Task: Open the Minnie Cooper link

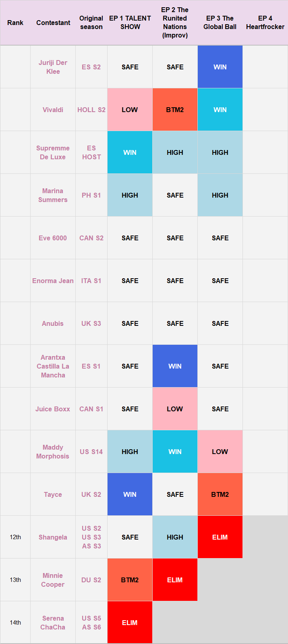Action: [53, 580]
